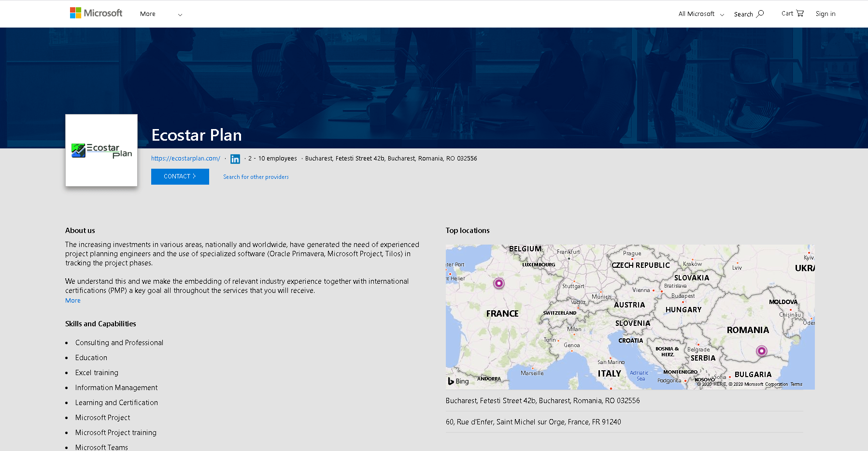Click the Bucharest map location pin

(x=762, y=351)
